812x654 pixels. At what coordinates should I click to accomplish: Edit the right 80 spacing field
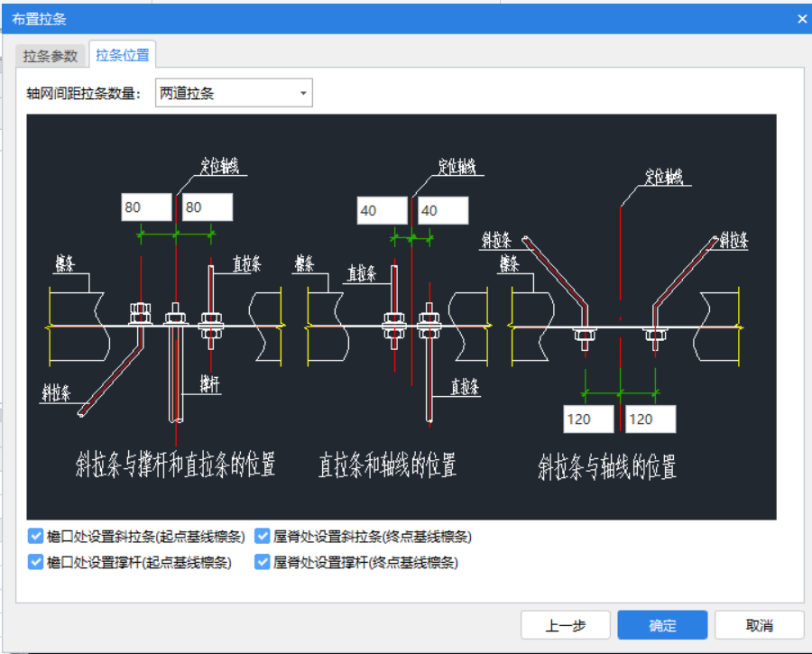208,207
